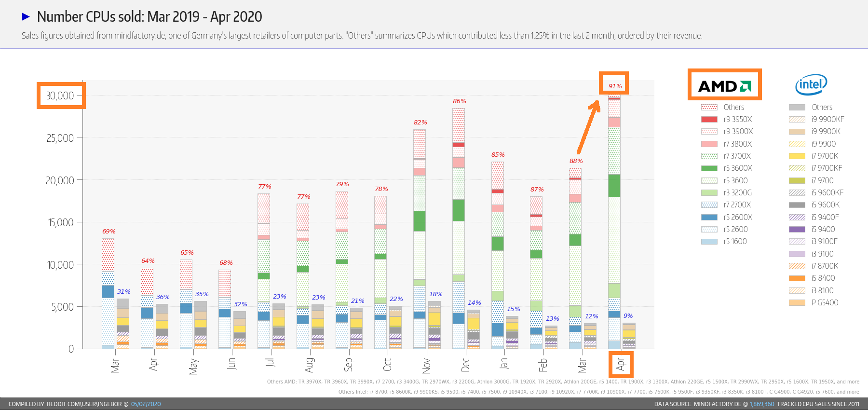868x410 pixels.
Task: Click the 05/02/2020 date link in footer
Action: click(x=146, y=404)
